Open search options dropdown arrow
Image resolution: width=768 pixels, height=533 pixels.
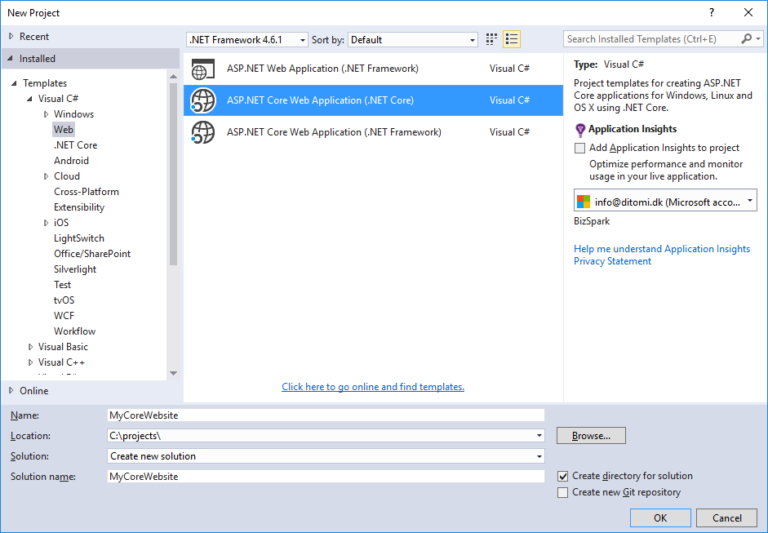758,39
